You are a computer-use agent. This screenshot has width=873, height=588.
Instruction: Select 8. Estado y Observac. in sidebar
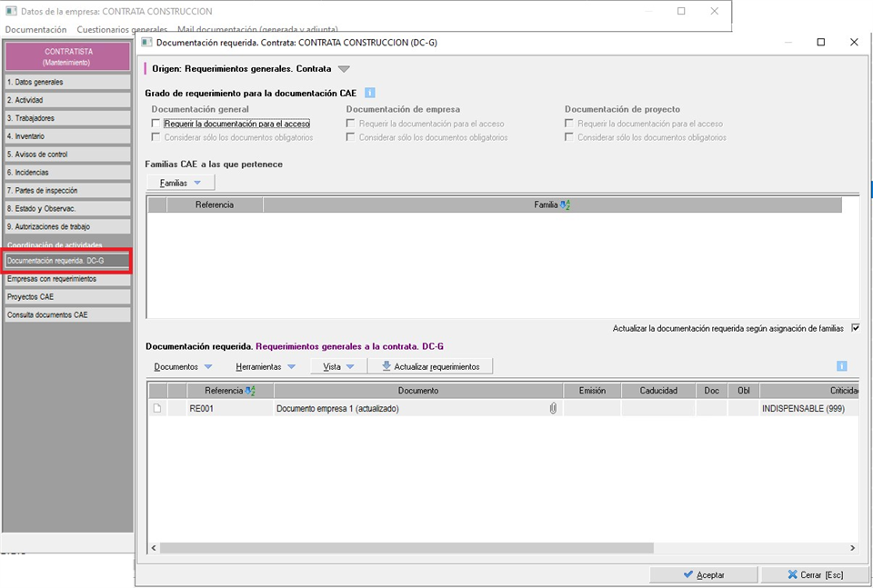pos(67,209)
